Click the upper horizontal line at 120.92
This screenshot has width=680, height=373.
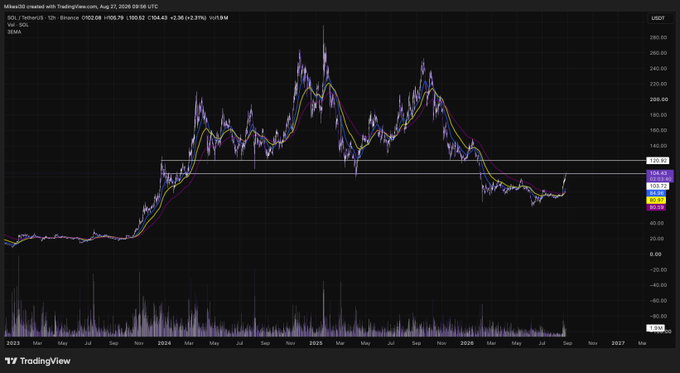(403, 161)
